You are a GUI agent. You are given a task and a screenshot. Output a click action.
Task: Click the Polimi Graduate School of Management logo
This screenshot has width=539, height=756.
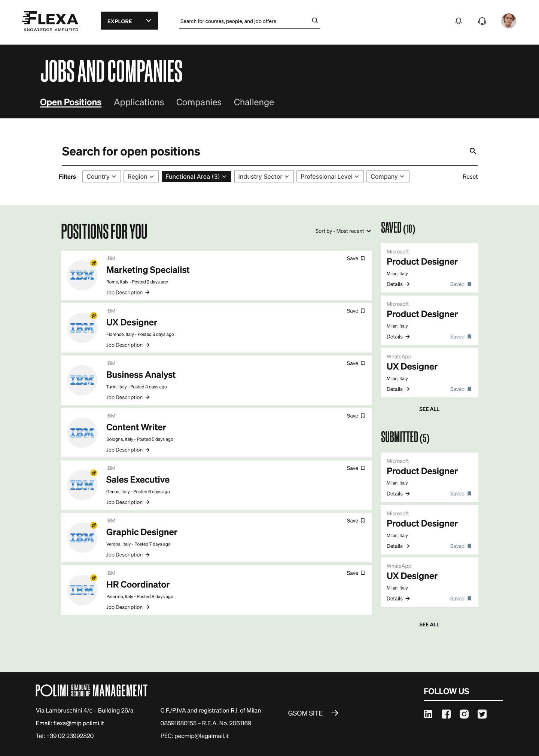[92, 690]
